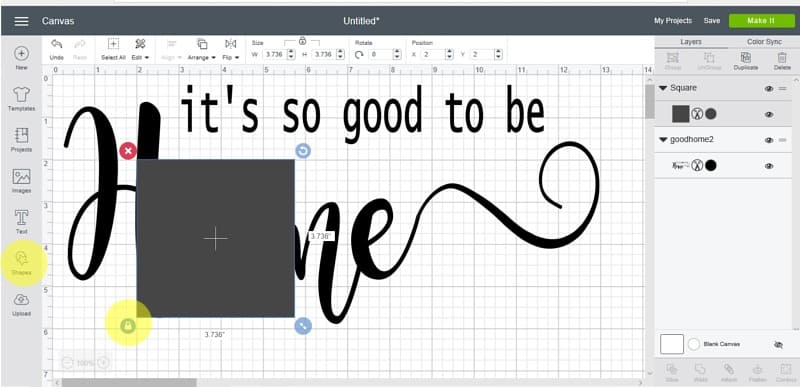Screen dimensions: 800x387
Task: Collapse the goodhome2 layer group
Action: click(x=663, y=139)
